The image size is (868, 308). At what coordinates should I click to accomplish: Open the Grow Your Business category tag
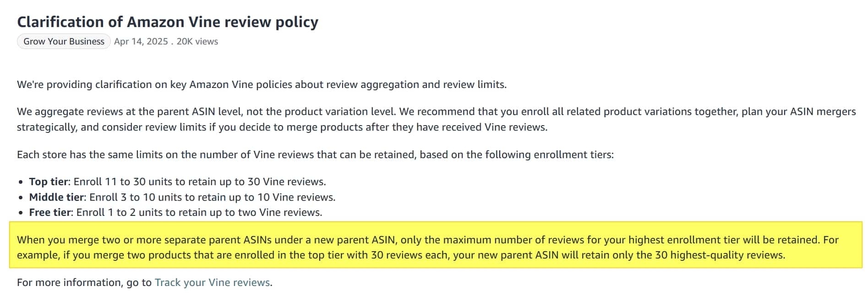(64, 41)
